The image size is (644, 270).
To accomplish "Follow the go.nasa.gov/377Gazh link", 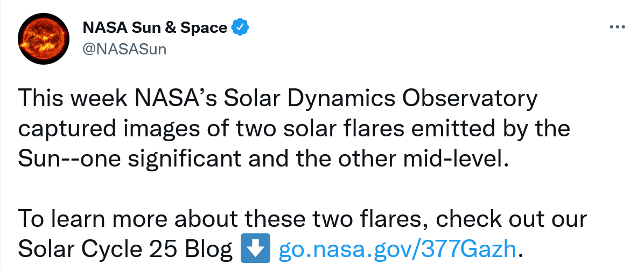I will [397, 249].
